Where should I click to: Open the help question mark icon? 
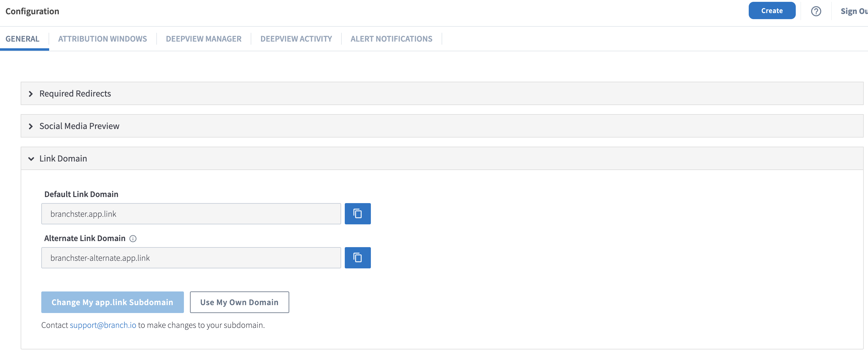pyautogui.click(x=816, y=11)
